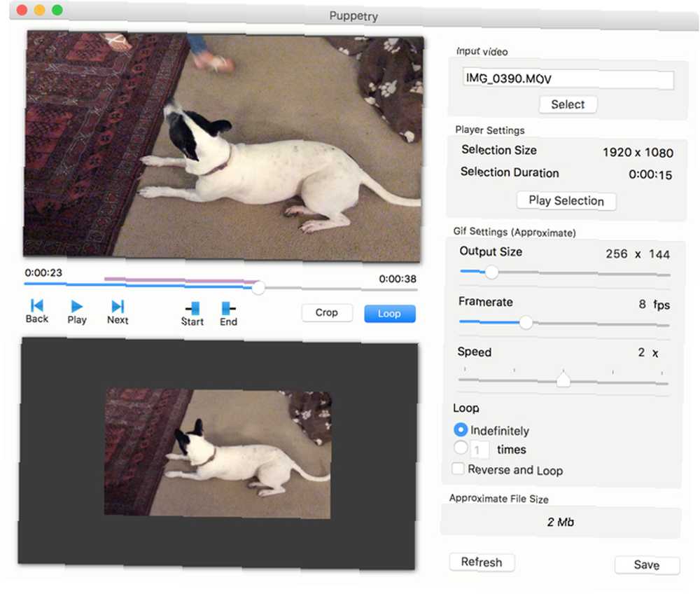Play the video with the Play icon

coord(77,306)
